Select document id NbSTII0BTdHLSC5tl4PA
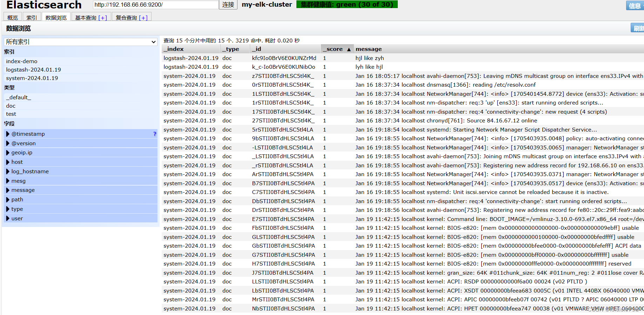This screenshot has height=315, width=644. coord(283,308)
